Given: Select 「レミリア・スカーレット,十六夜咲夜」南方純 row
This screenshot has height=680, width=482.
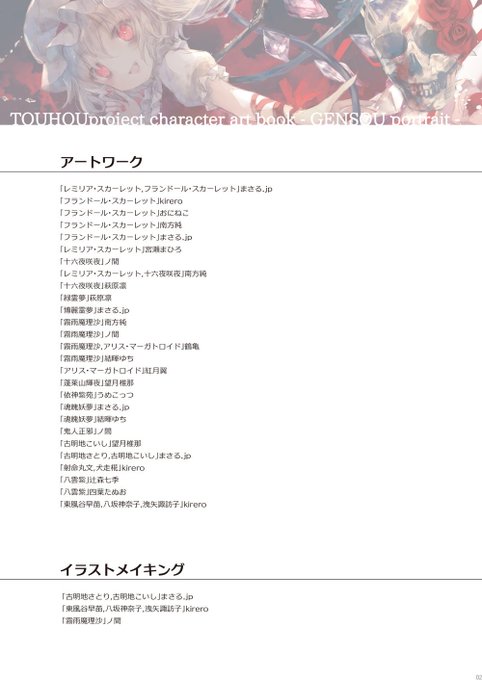Looking at the screenshot, I should [x=133, y=274].
